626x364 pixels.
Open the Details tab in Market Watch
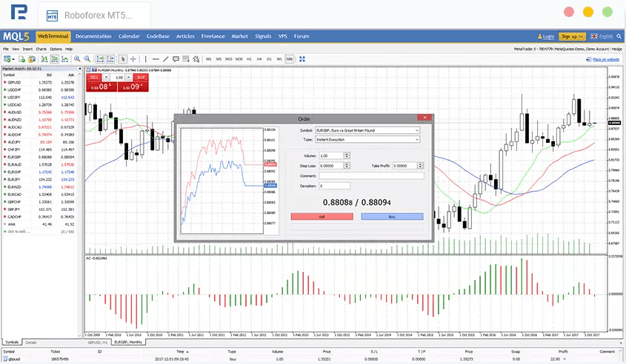(30, 343)
